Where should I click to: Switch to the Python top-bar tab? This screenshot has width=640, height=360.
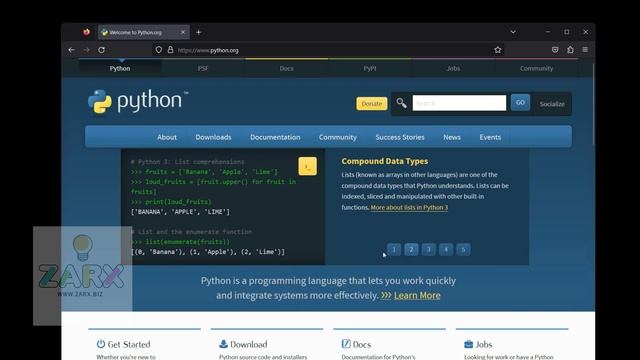click(120, 68)
